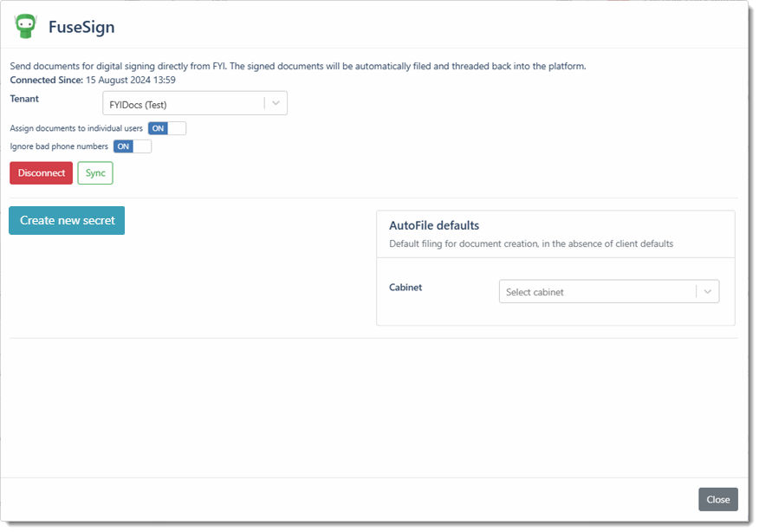The image size is (759, 532).
Task: Click the Sync button
Action: click(x=95, y=172)
